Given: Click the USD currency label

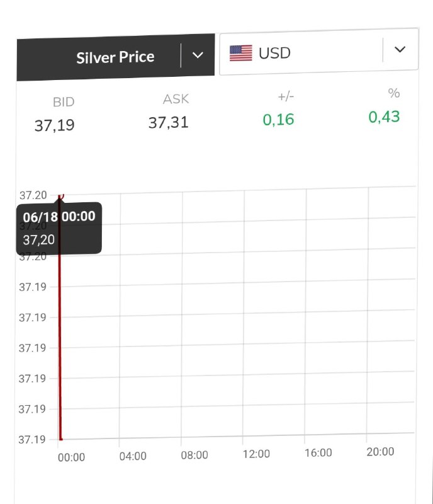Looking at the screenshot, I should [274, 53].
